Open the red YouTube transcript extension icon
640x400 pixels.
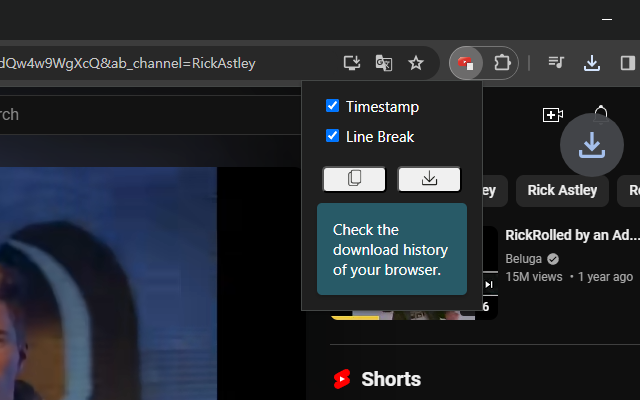click(466, 63)
